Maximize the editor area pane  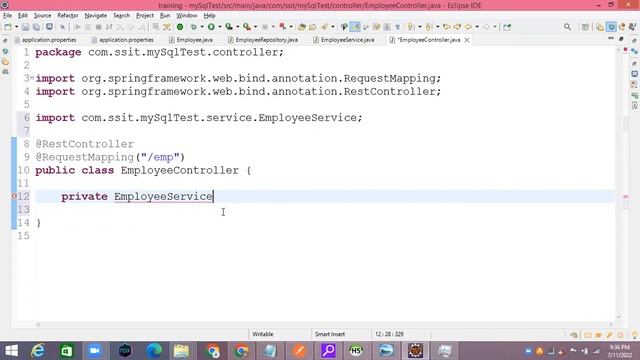coord(621,39)
